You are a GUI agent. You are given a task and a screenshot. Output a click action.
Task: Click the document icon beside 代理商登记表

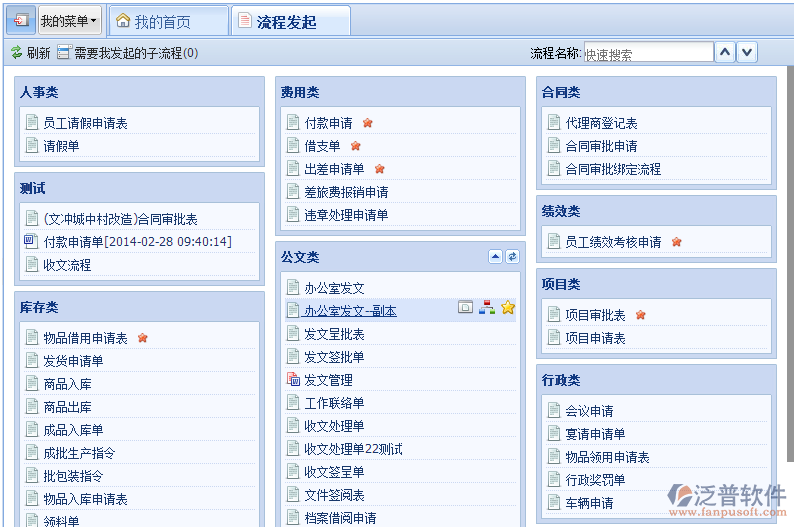pyautogui.click(x=555, y=123)
